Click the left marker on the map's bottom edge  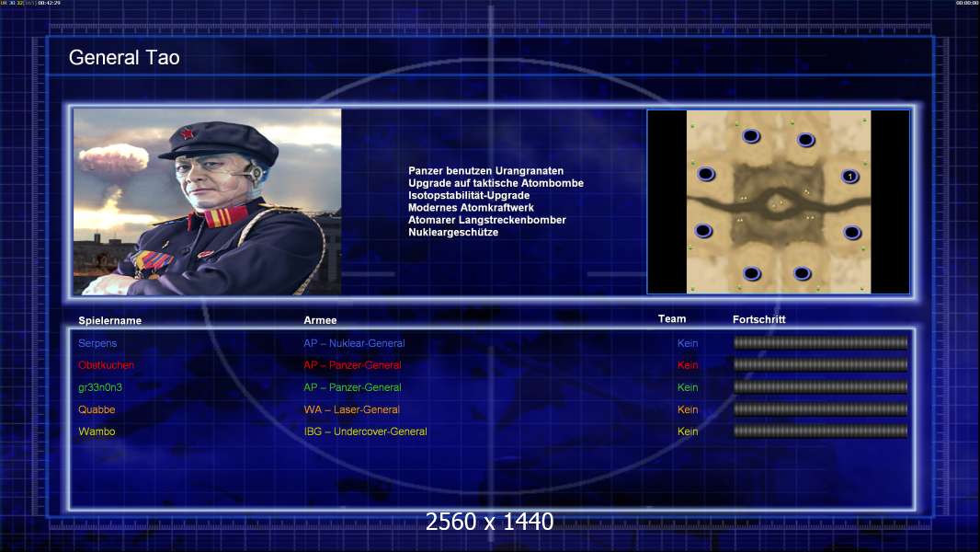[x=752, y=273]
